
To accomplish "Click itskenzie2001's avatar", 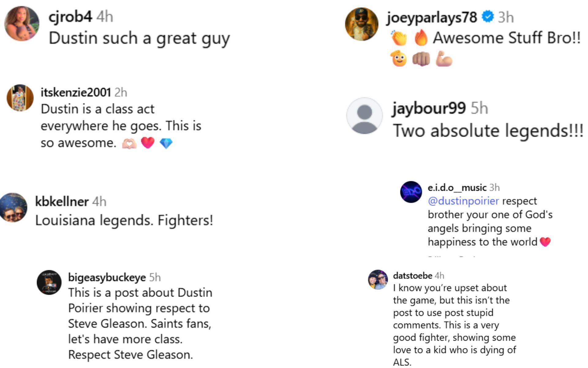I will coord(20,98).
